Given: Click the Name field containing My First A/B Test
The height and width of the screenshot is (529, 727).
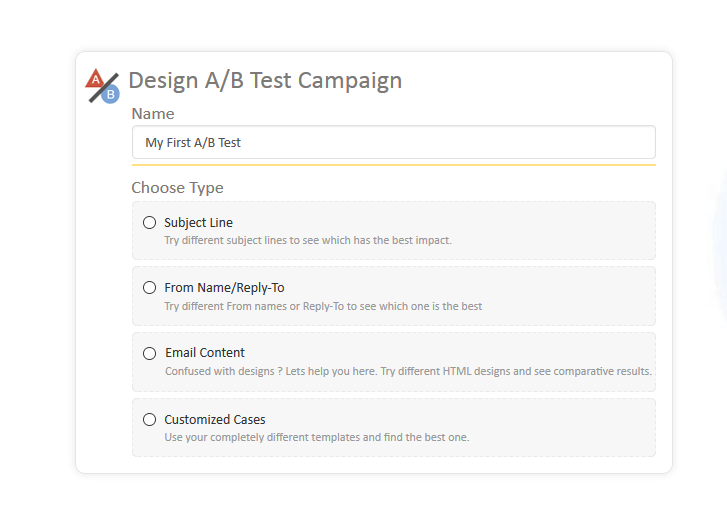Looking at the screenshot, I should pyautogui.click(x=393, y=142).
